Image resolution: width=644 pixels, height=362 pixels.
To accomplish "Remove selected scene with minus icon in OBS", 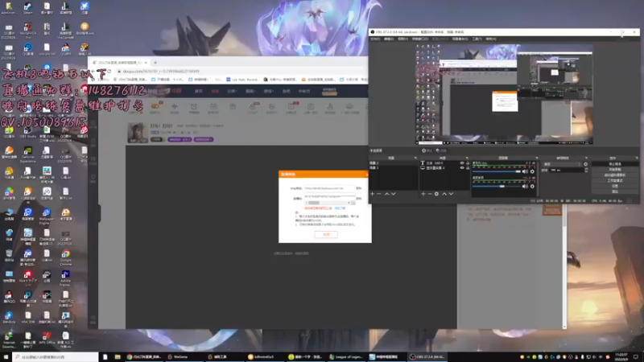I will pyautogui.click(x=379, y=194).
